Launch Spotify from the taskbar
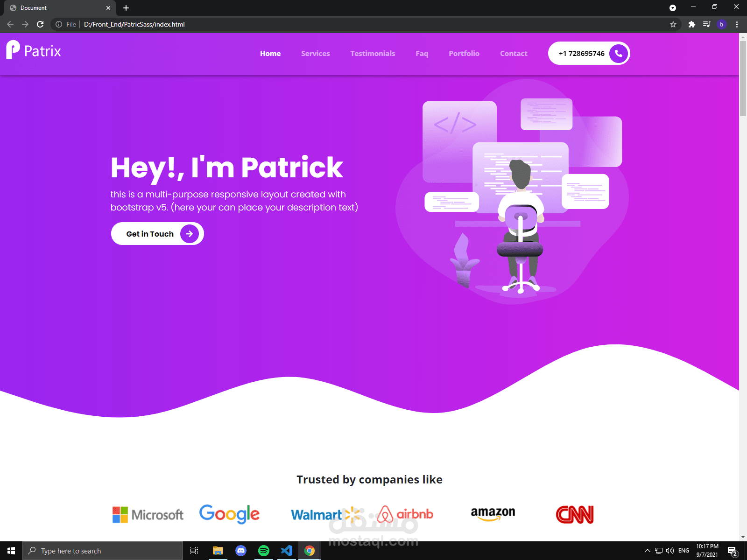 [263, 551]
